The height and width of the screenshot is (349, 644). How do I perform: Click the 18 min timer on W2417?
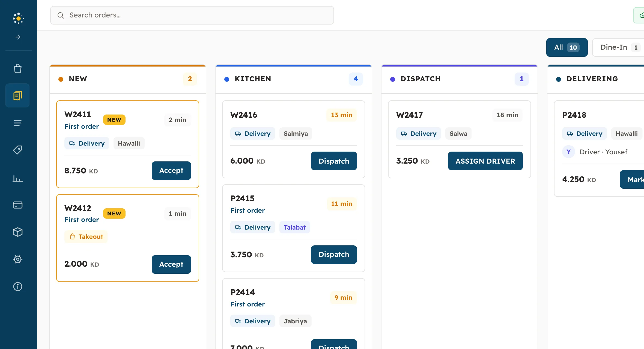(x=508, y=115)
